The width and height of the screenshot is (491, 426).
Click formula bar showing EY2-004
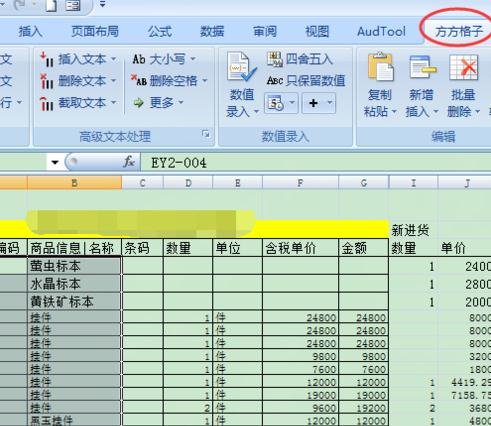315,163
